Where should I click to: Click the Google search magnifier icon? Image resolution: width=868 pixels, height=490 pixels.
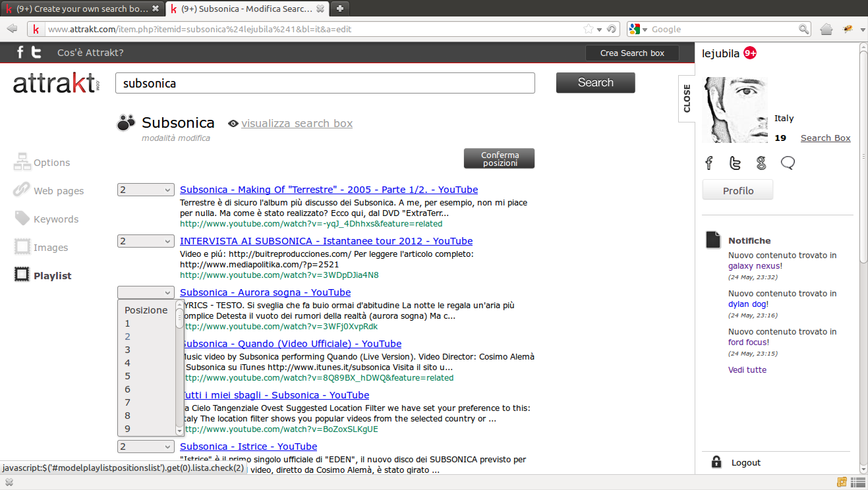[803, 29]
